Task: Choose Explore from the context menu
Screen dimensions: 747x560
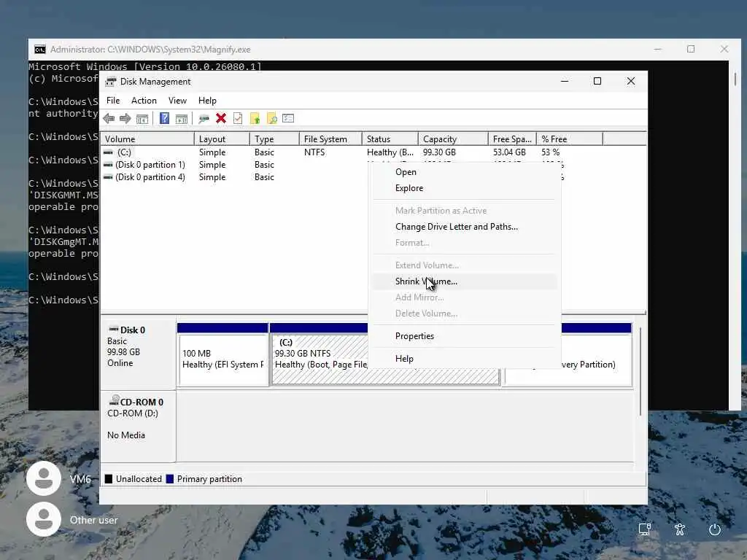Action: click(x=465, y=188)
